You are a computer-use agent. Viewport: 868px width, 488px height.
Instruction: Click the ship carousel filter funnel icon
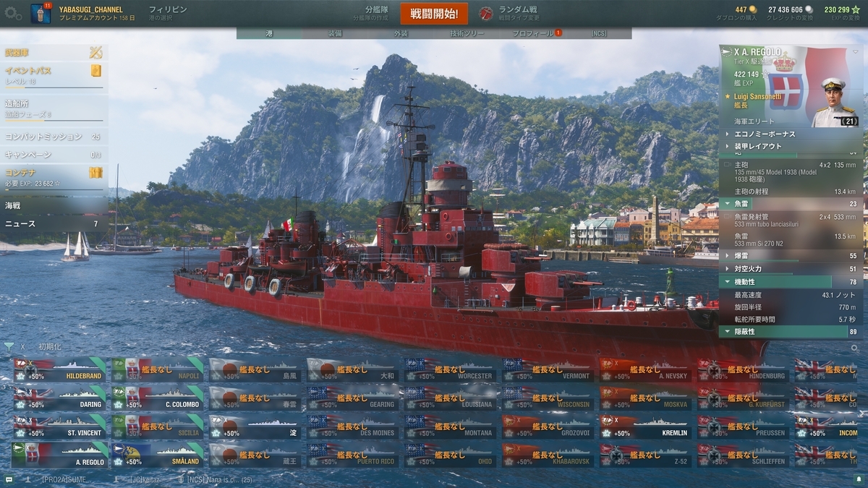pyautogui.click(x=9, y=347)
